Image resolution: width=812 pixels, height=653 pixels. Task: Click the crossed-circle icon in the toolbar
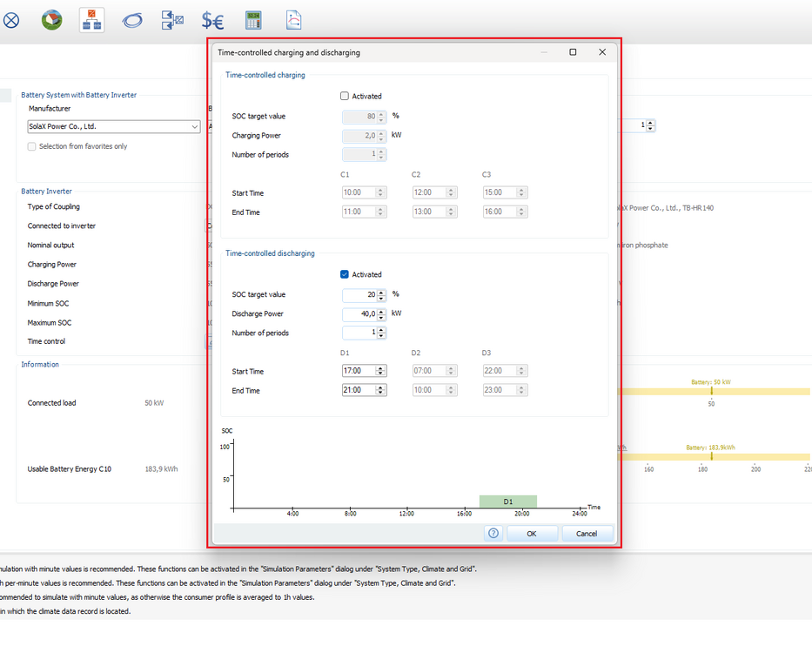(10, 19)
